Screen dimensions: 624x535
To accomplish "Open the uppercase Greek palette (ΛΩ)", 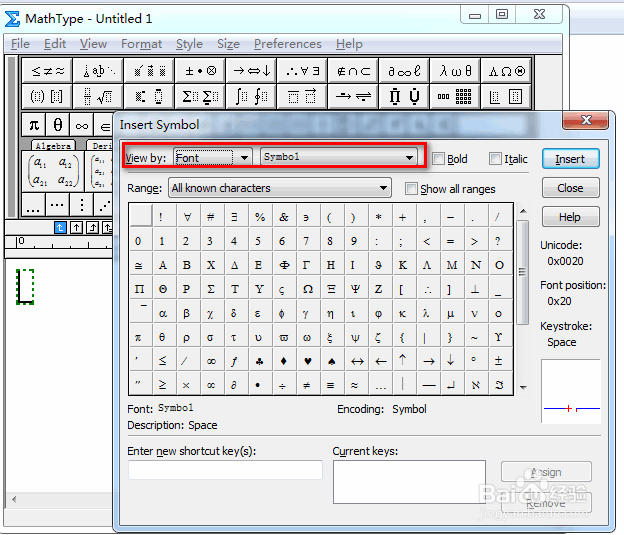I will (506, 71).
